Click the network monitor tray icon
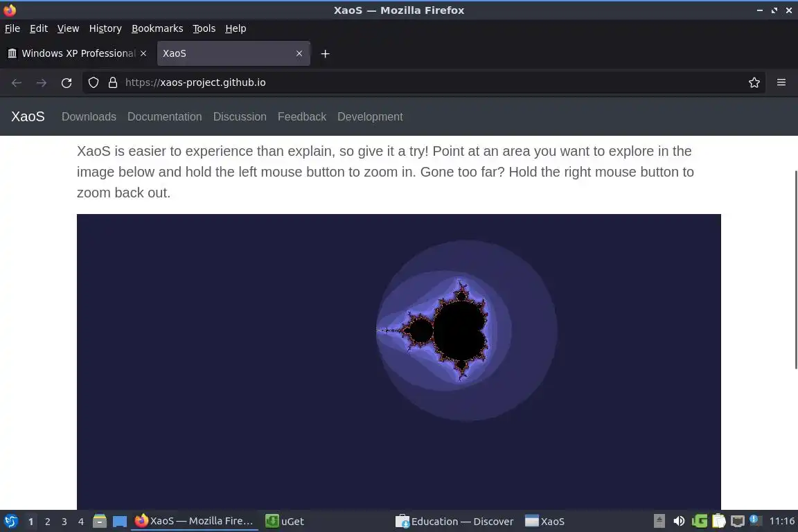798x532 pixels. click(738, 522)
